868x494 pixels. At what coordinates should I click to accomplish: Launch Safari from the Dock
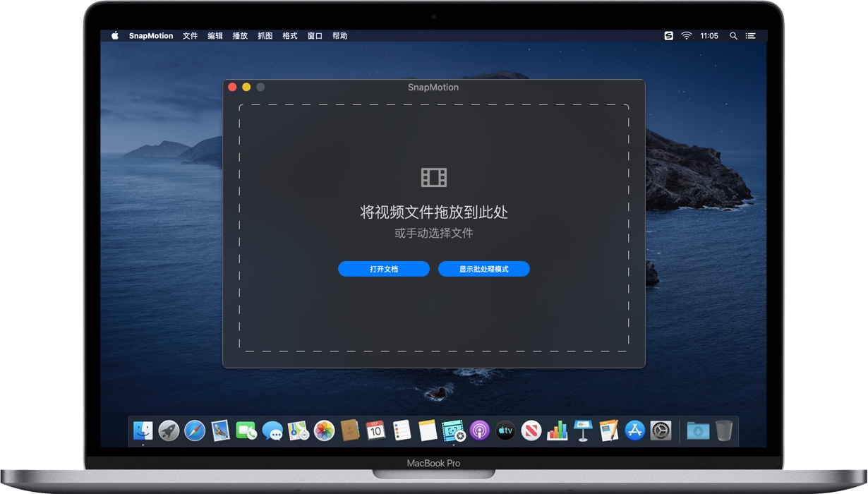[x=193, y=430]
